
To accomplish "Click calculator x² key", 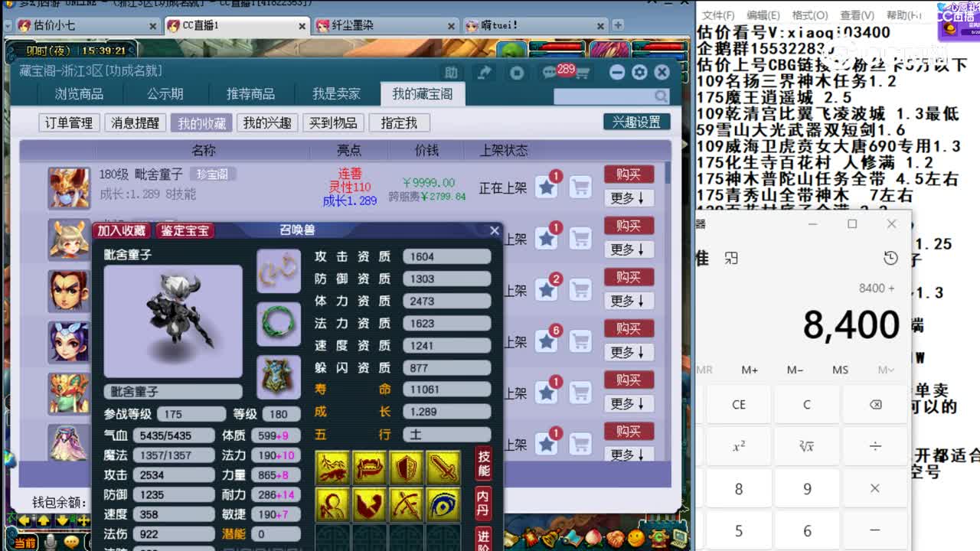I will (x=739, y=446).
